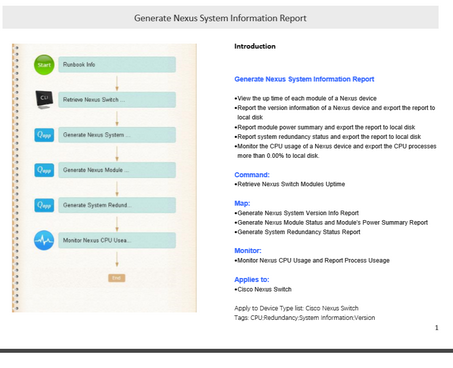Click blue Generate Nexus System Information Report heading
The width and height of the screenshot is (453, 368).
[x=304, y=79]
